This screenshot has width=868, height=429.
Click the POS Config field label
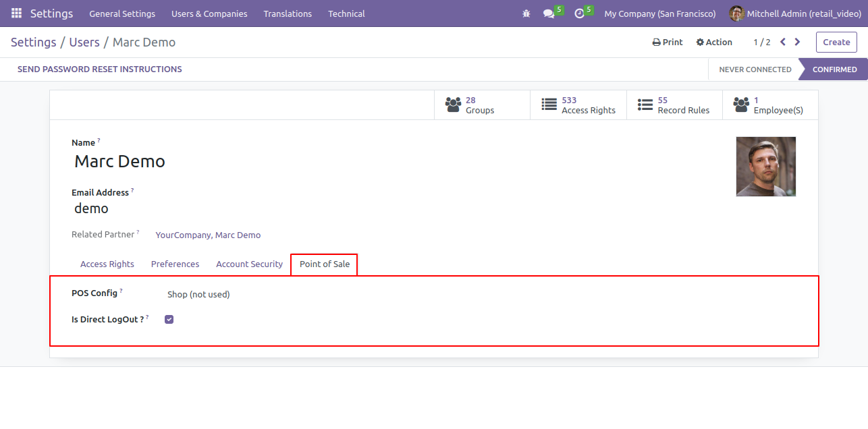coord(94,293)
